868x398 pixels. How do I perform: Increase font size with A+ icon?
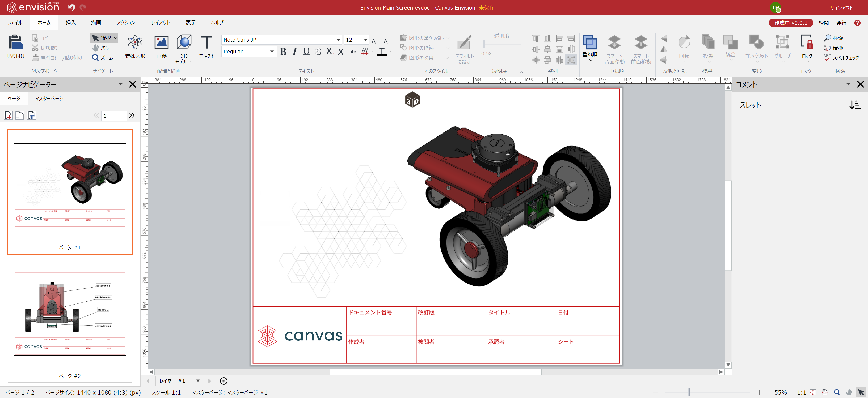click(375, 40)
